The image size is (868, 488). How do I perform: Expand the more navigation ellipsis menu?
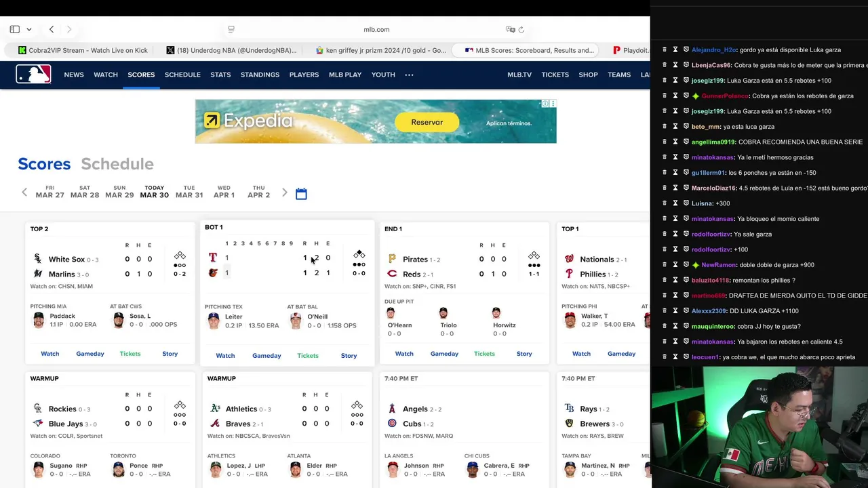tap(409, 75)
